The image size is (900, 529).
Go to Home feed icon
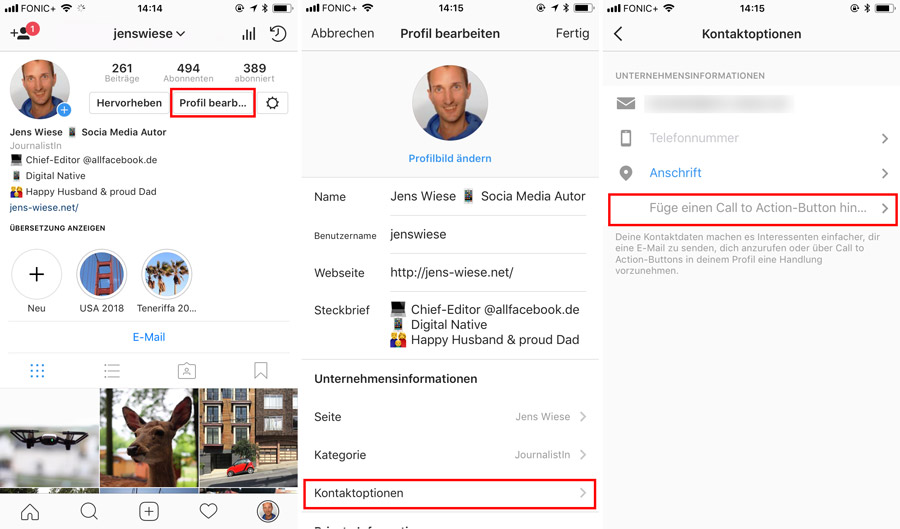(30, 511)
